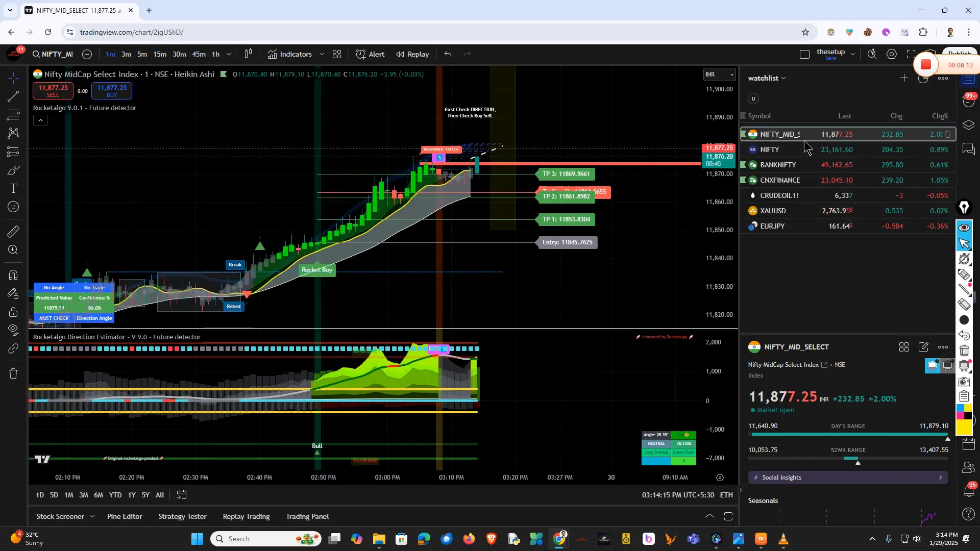This screenshot has width=980, height=551.
Task: Expand the timeframe dropdown next to 1h
Action: [229, 54]
